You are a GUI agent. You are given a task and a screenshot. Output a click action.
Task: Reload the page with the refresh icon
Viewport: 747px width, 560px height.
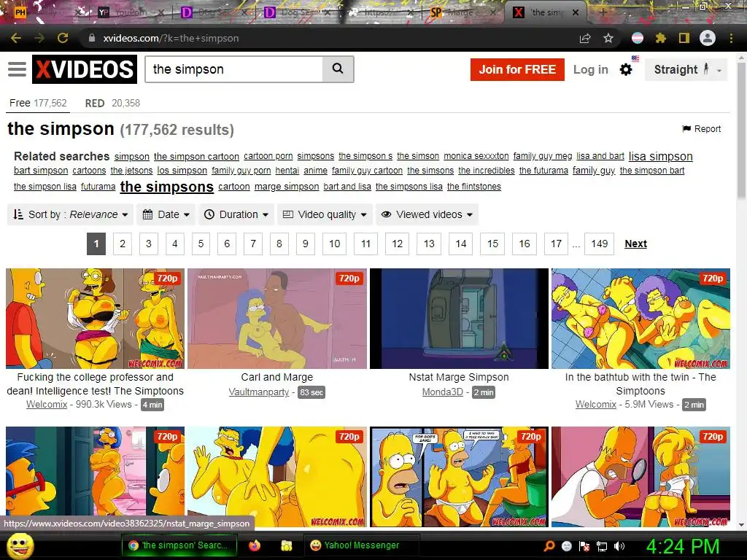(63, 38)
